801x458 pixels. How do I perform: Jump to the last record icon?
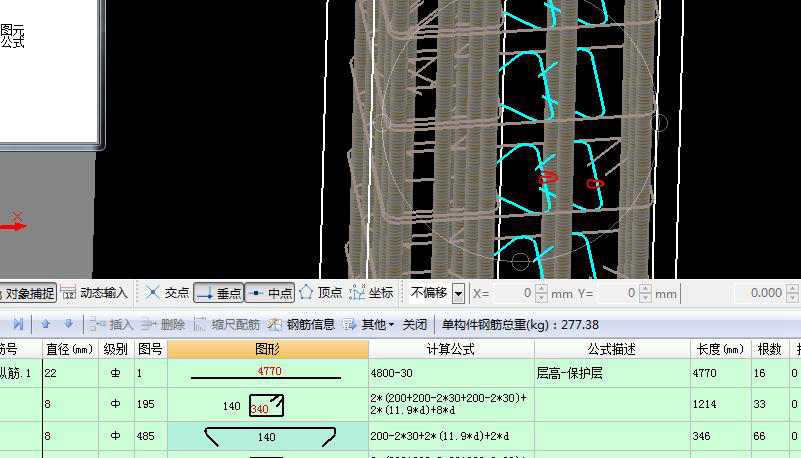pyautogui.click(x=18, y=324)
